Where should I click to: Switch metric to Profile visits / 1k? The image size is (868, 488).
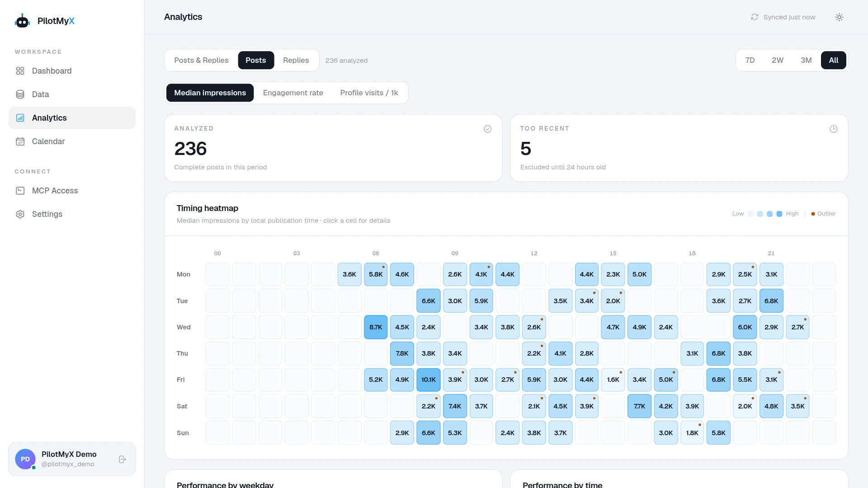coord(369,93)
